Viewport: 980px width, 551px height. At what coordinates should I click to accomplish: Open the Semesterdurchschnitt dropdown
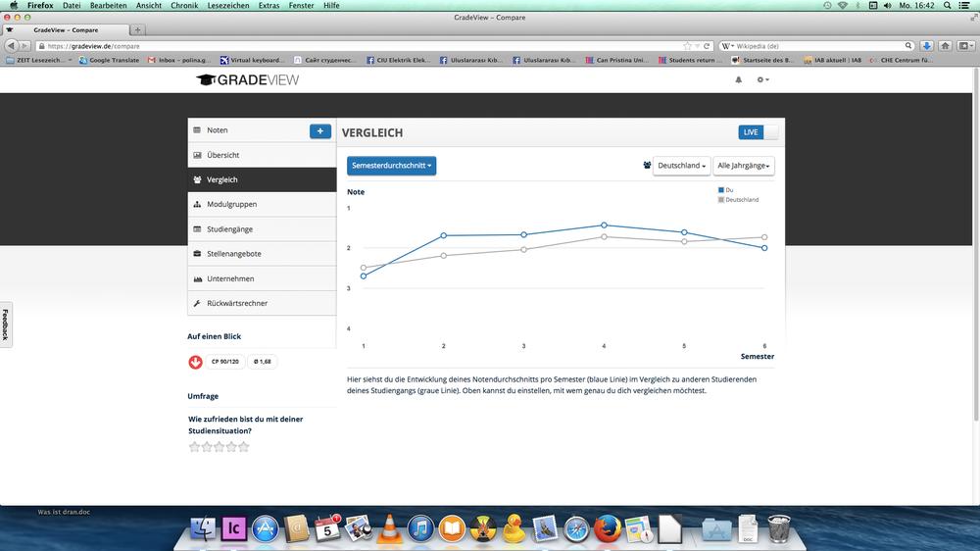[x=391, y=166]
